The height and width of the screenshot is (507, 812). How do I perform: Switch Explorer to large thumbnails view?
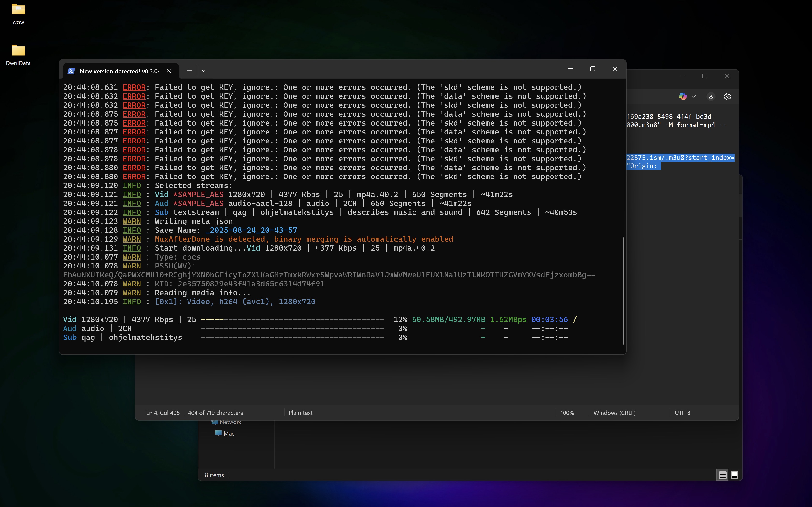734,475
